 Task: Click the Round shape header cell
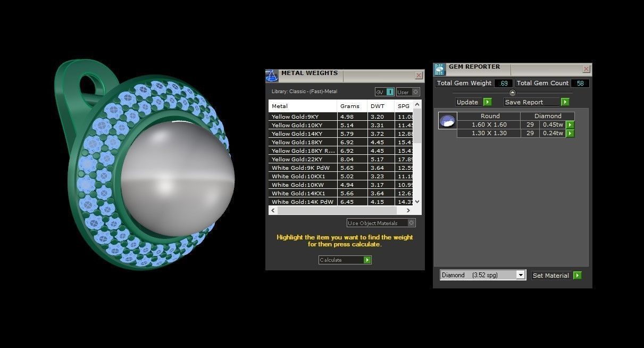tap(489, 116)
